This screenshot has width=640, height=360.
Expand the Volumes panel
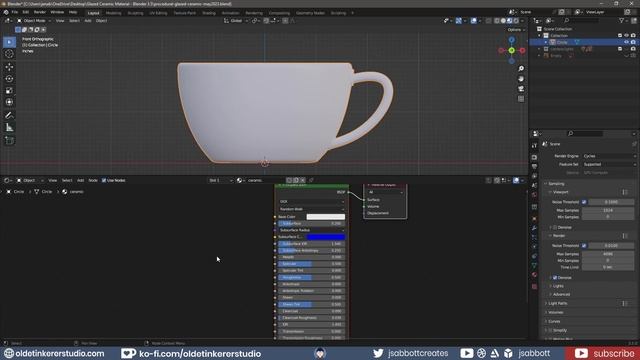(556, 312)
